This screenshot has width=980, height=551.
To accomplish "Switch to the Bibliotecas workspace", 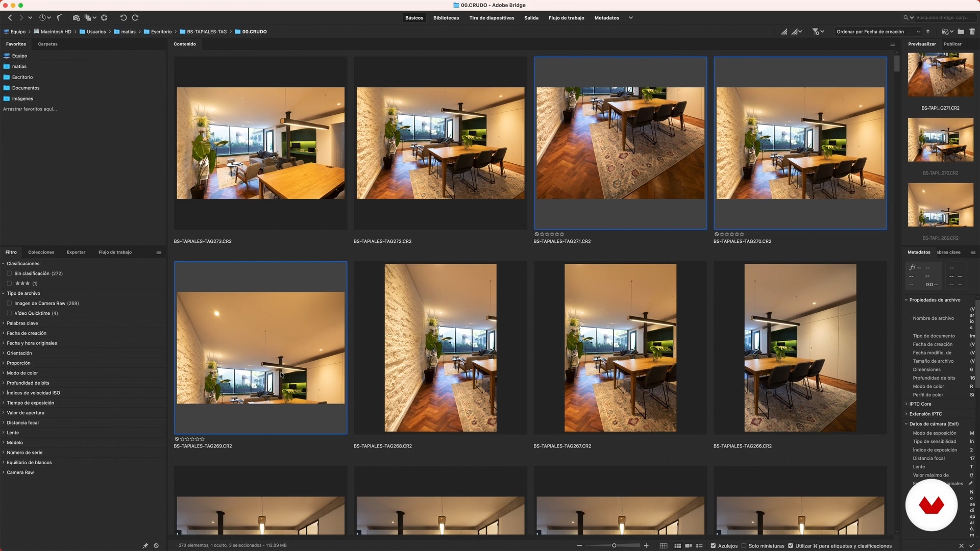I will (x=446, y=18).
